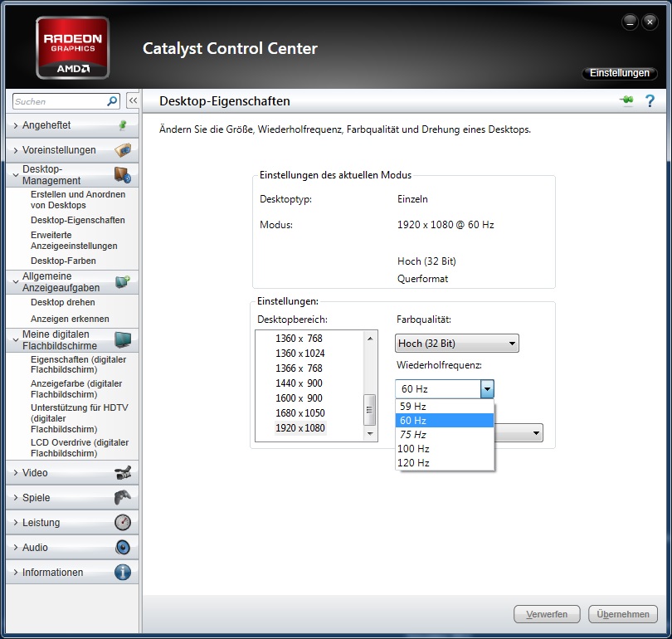Click the Einstellungen button
672x639 pixels.
tap(619, 73)
